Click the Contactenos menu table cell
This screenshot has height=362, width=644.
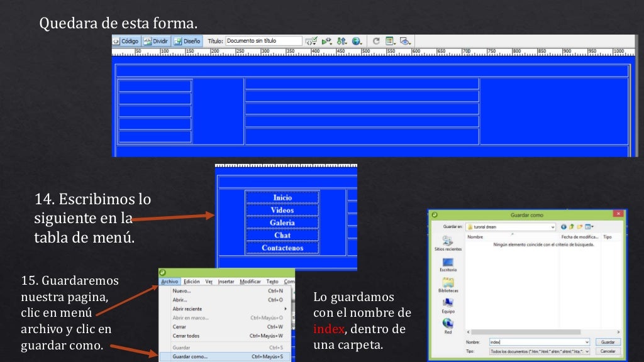pyautogui.click(x=282, y=248)
